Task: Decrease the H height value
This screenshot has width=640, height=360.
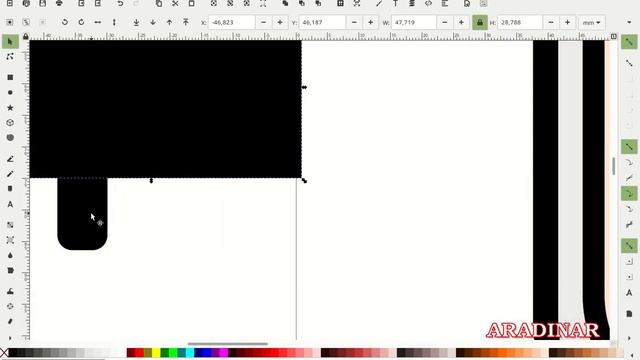Action: tap(551, 22)
